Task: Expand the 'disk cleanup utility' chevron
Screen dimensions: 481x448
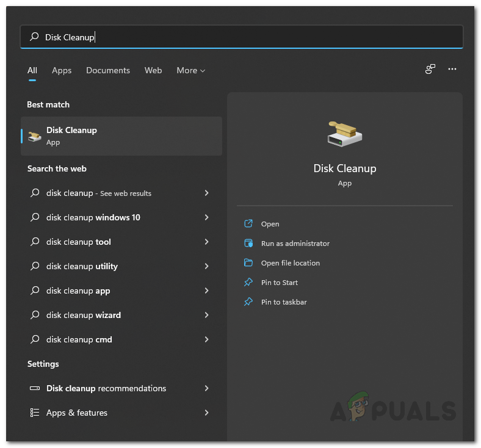Action: [206, 266]
